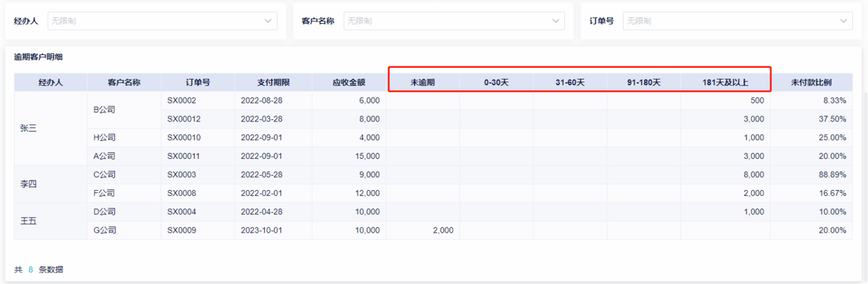Click receivable amount 12,000

[367, 193]
